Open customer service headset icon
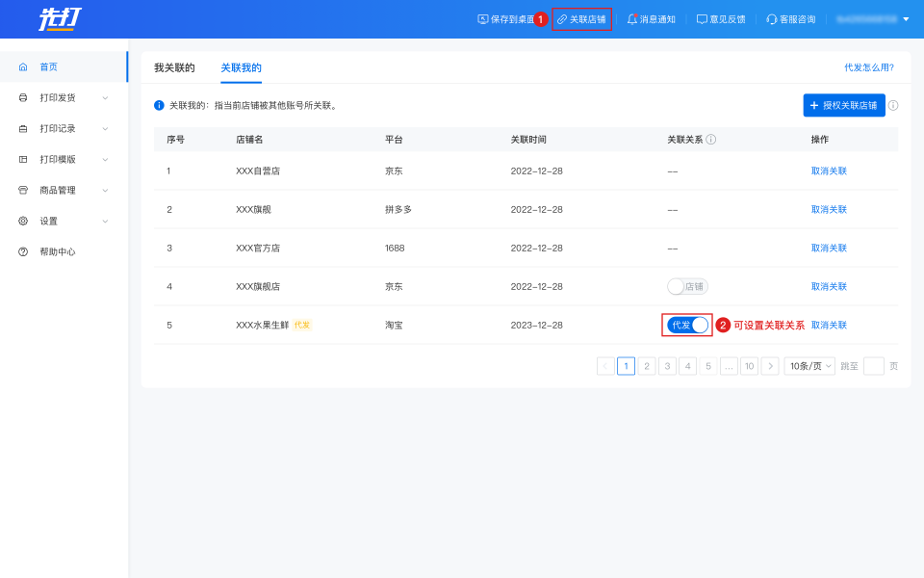 tap(772, 19)
